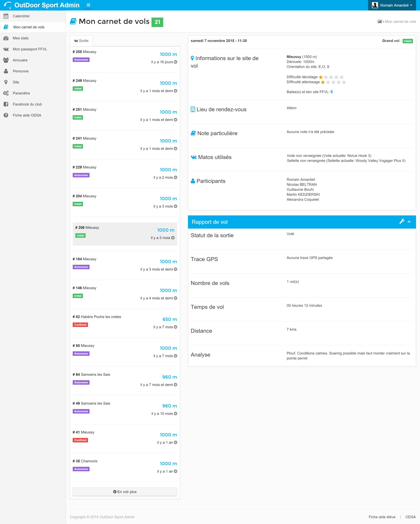Click the Paramètre gears icon
Viewport: 420px width, 524px height.
click(6, 93)
